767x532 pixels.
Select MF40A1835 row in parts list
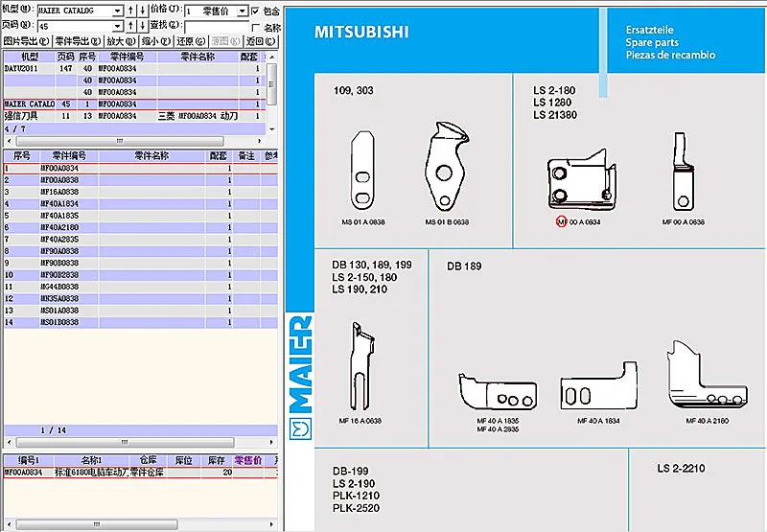140,216
